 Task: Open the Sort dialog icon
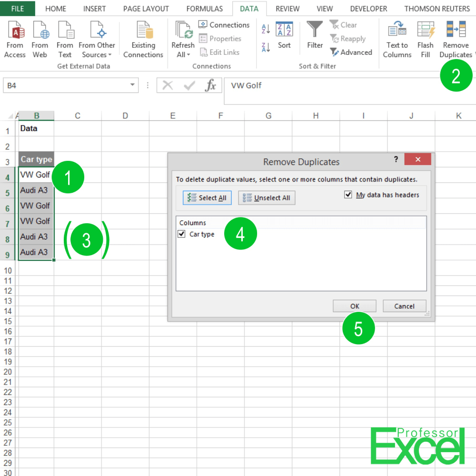tap(284, 29)
